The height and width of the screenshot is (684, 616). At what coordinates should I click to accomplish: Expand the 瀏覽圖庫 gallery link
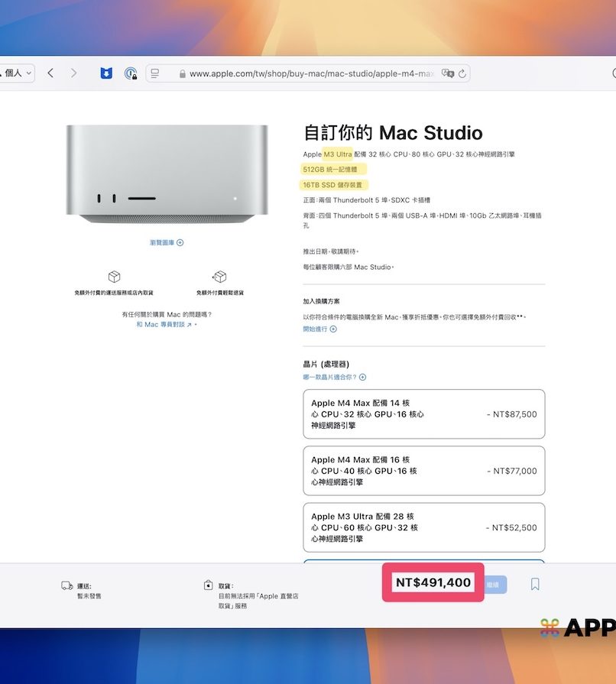click(x=167, y=242)
